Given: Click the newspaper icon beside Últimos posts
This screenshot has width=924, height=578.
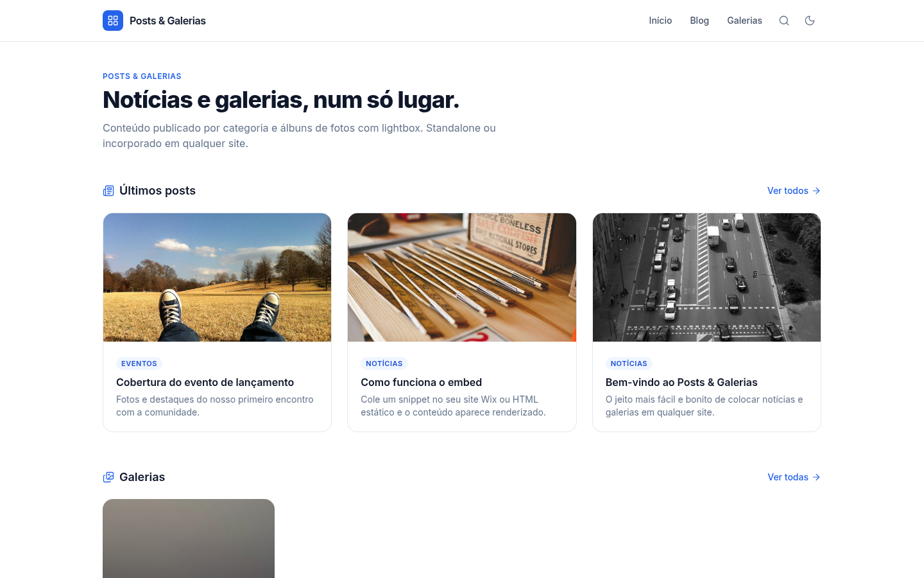Looking at the screenshot, I should coord(108,191).
